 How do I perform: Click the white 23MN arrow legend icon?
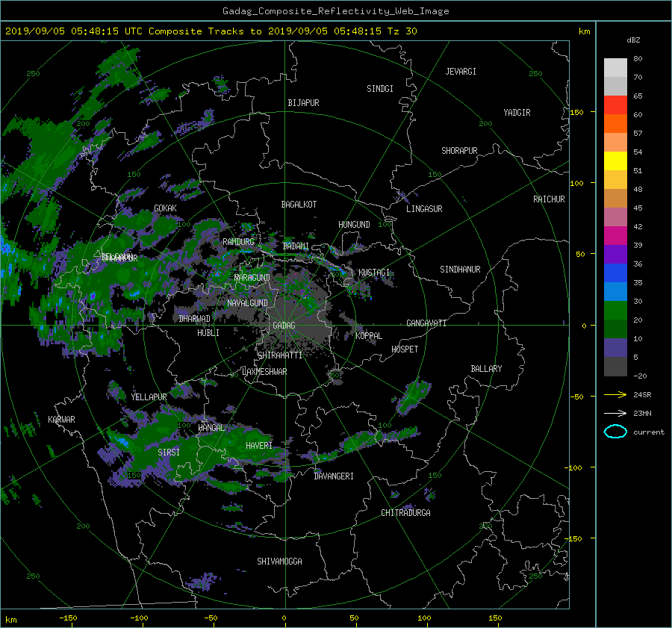[x=615, y=413]
